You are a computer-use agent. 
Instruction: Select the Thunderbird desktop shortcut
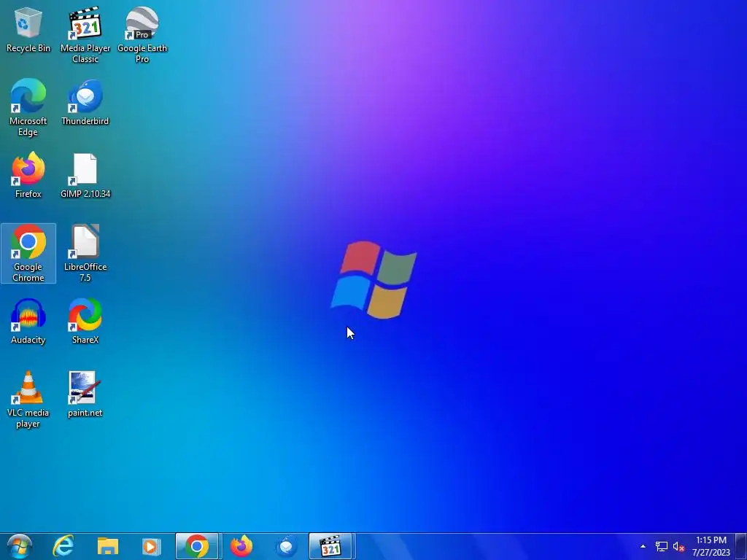coord(85,102)
